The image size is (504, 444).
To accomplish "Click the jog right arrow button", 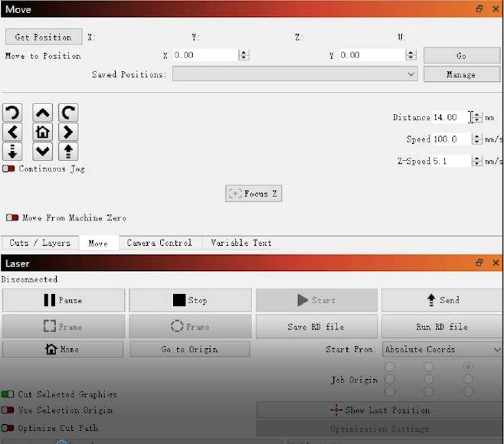I will point(68,132).
